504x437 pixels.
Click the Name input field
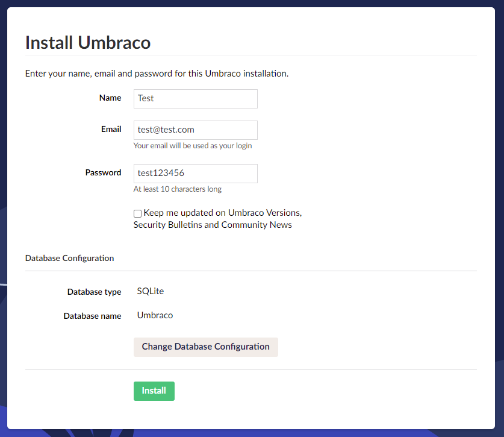tap(196, 99)
